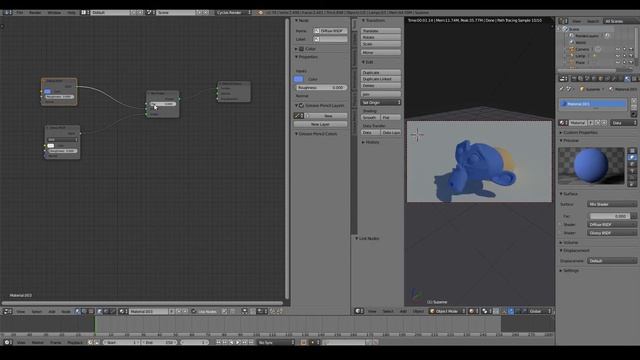Expand Custom Properties panel
Screen dimensions: 640x360
tap(578, 132)
